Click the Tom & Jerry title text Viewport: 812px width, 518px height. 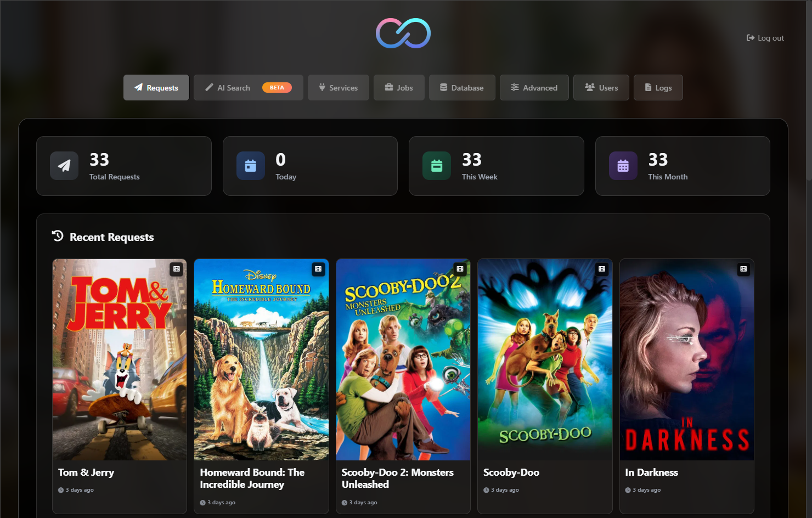click(86, 472)
